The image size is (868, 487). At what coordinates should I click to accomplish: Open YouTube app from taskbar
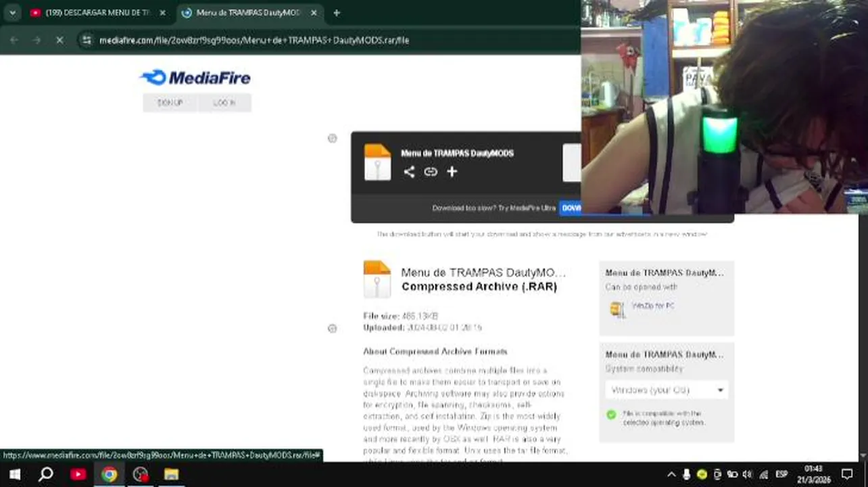pos(78,474)
